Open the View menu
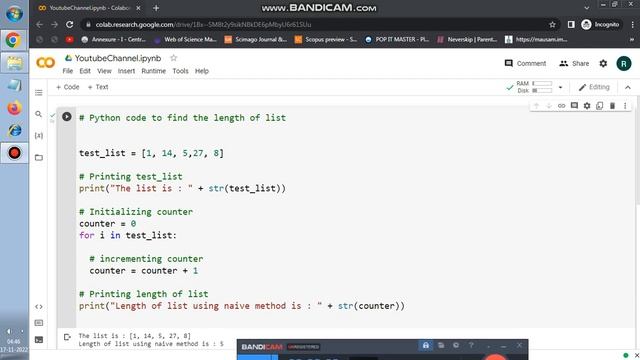This screenshot has width=640, height=360. pyautogui.click(x=104, y=71)
